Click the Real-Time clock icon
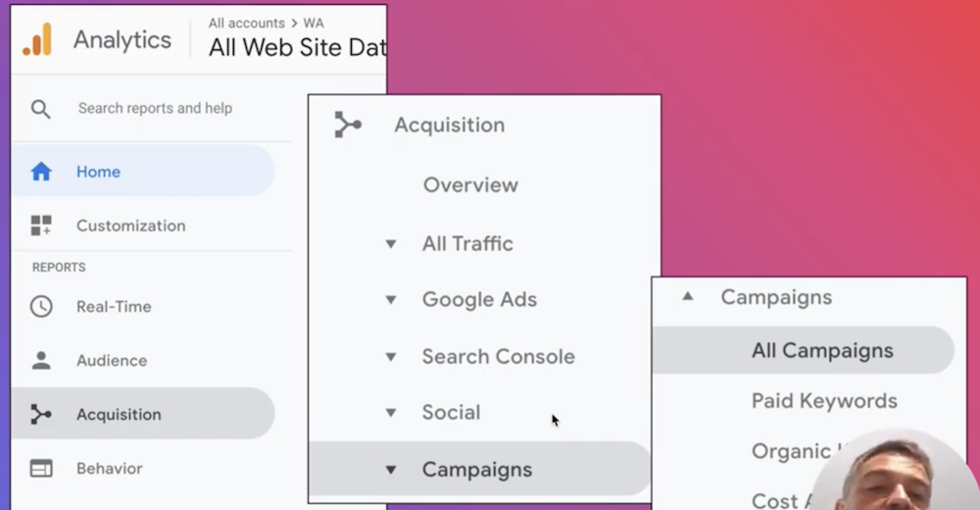This screenshot has width=980, height=510. point(41,307)
